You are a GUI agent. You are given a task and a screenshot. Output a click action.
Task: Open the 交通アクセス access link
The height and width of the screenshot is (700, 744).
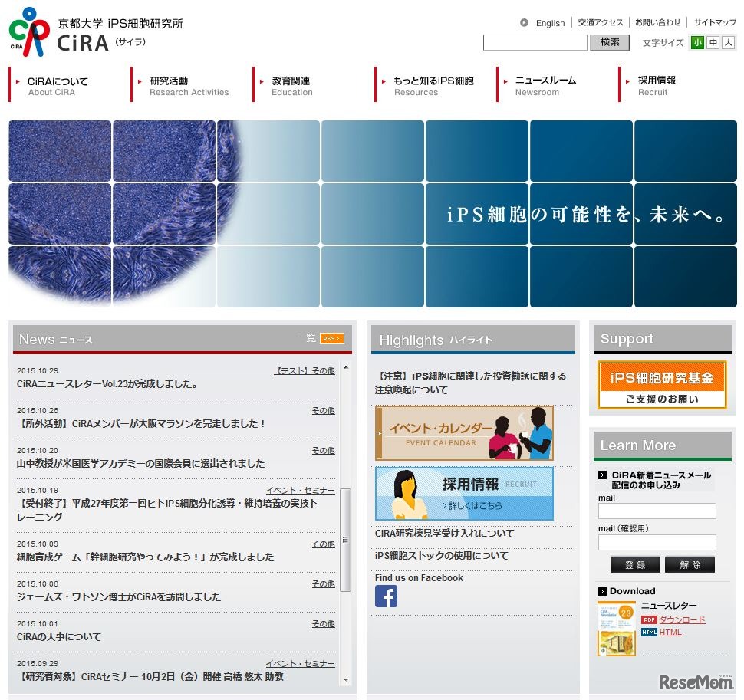601,22
